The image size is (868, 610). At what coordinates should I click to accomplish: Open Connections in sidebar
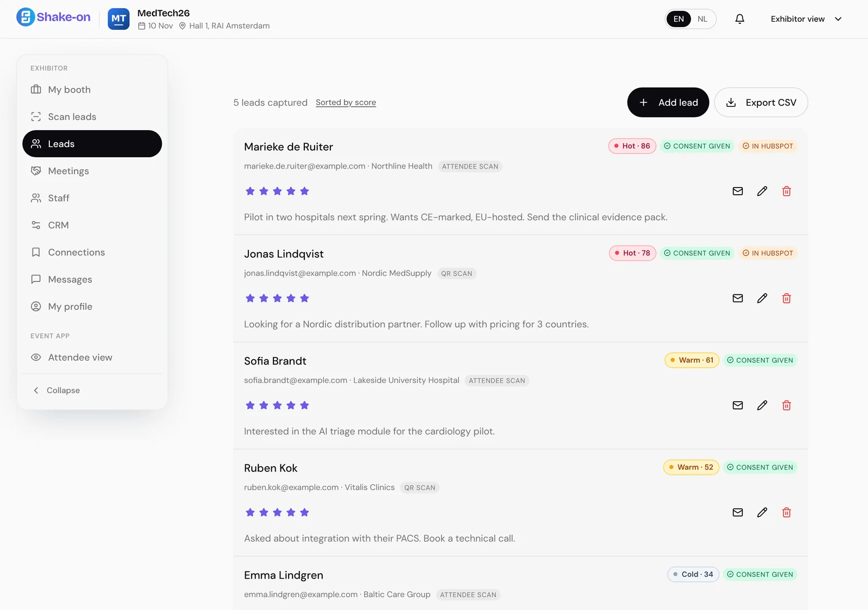(92, 252)
